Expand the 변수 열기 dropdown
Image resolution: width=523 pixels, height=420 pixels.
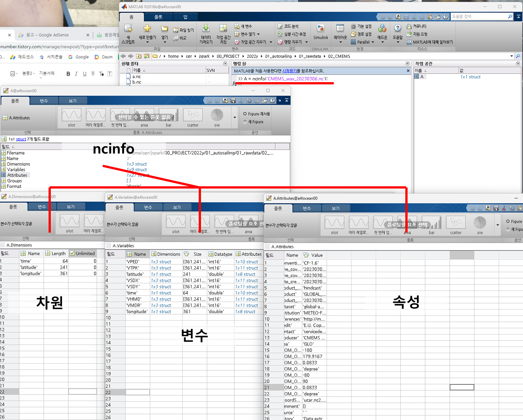(258, 34)
